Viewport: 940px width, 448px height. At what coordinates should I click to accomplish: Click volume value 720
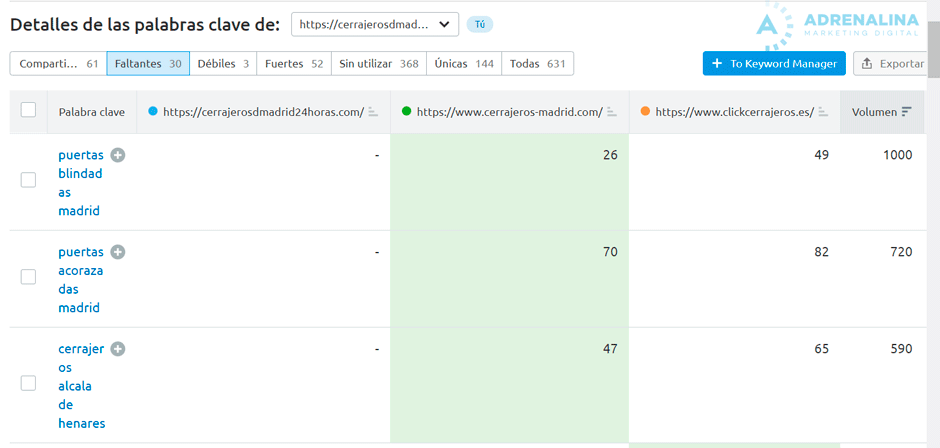tap(901, 252)
